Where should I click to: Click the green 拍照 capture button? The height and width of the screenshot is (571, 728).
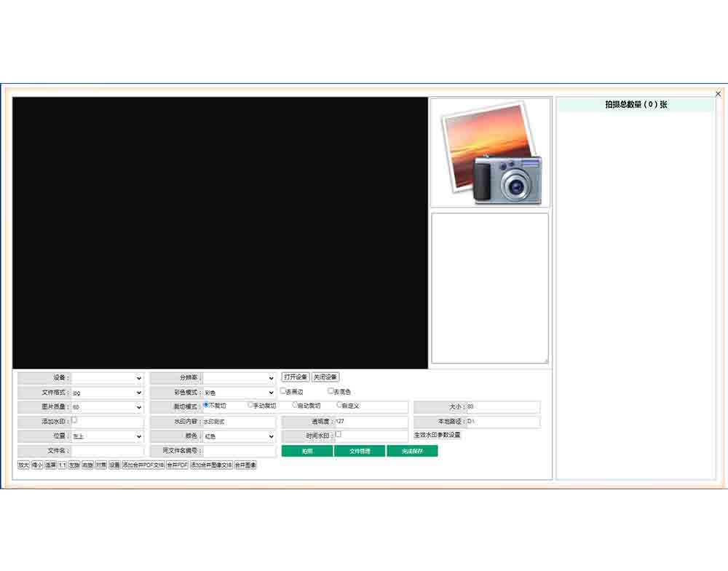click(x=307, y=451)
